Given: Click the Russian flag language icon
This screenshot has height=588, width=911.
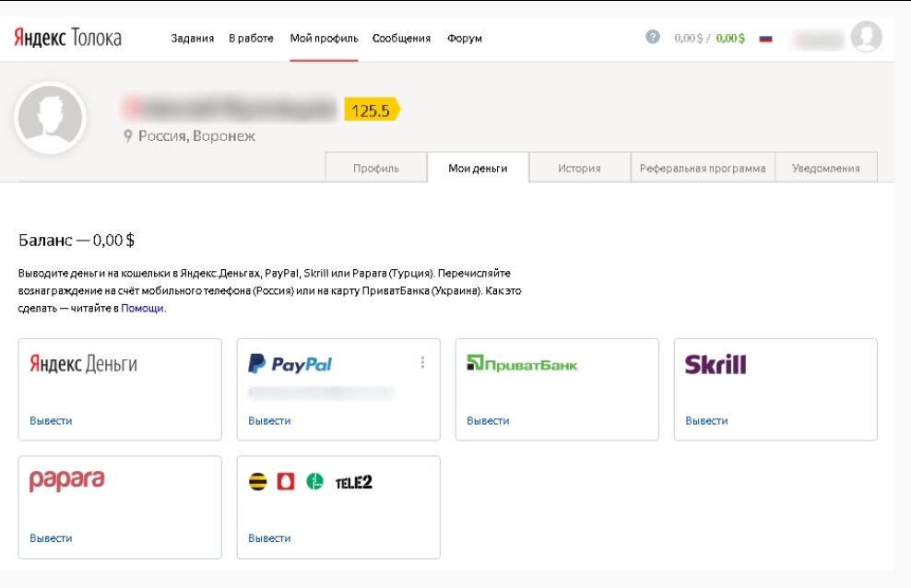Looking at the screenshot, I should [765, 39].
